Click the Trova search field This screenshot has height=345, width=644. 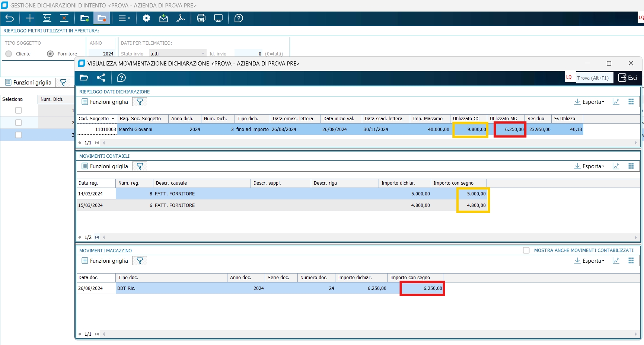594,78
